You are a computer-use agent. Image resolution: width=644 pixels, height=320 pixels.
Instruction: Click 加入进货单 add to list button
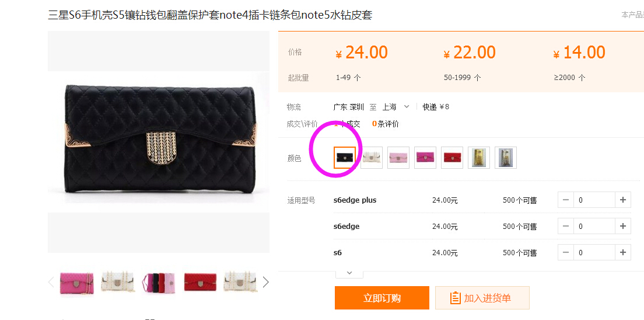point(482,298)
